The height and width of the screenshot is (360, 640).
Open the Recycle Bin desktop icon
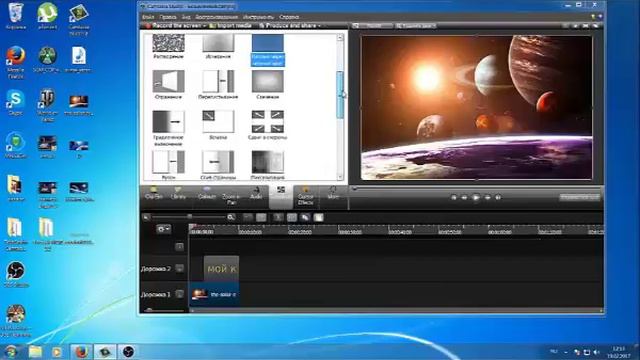(16, 16)
